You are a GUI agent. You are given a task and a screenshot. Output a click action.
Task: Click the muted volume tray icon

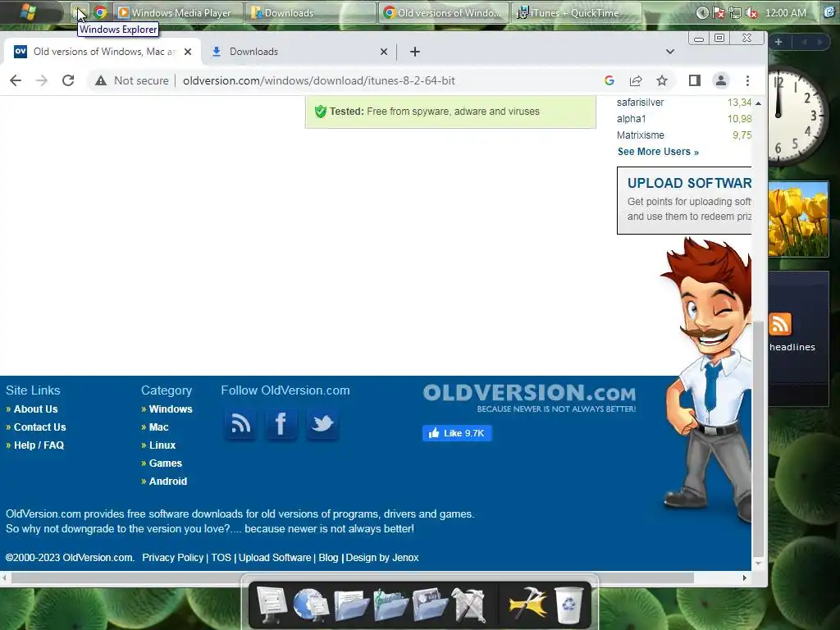(752, 13)
